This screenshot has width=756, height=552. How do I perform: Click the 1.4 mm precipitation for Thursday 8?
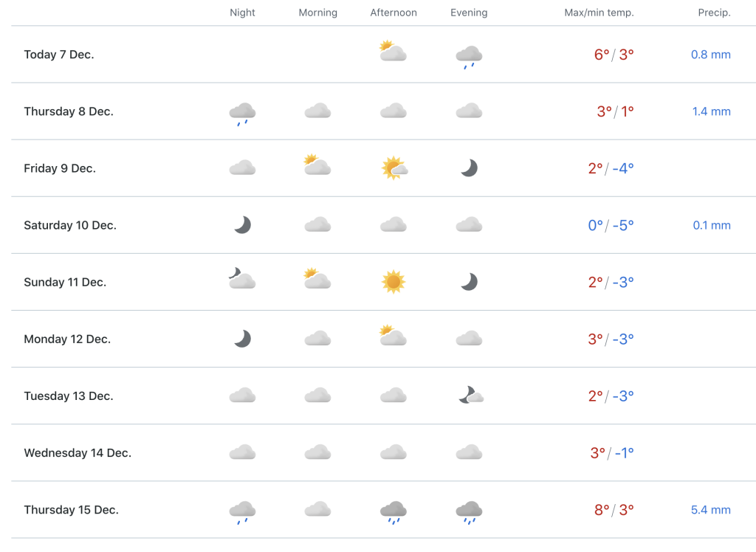[711, 111]
